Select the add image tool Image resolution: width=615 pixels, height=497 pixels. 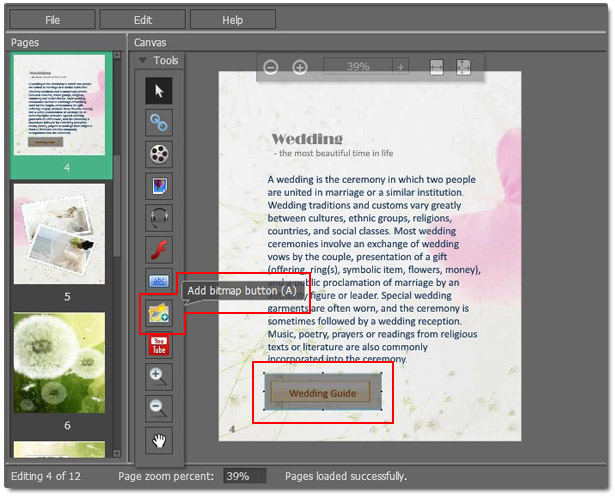(x=159, y=186)
